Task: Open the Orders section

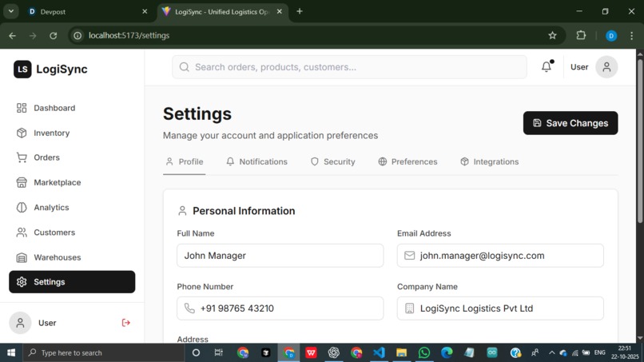Action: pyautogui.click(x=72, y=157)
